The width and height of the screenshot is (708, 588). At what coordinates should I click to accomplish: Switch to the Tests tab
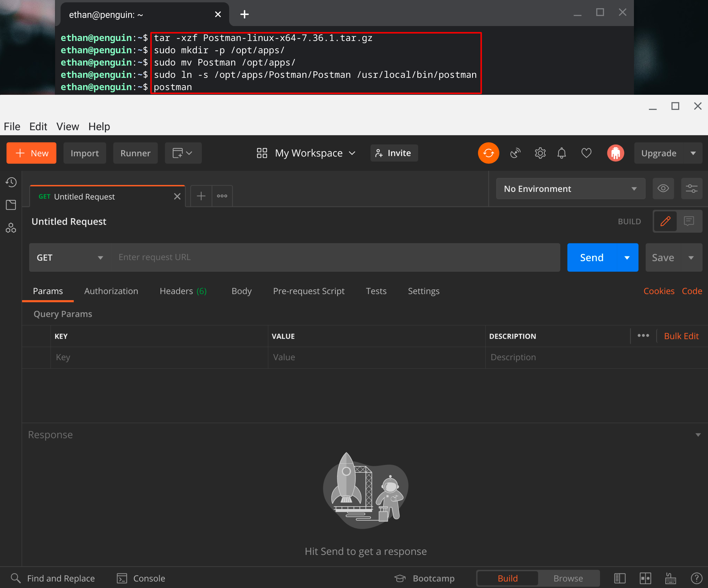pos(376,291)
